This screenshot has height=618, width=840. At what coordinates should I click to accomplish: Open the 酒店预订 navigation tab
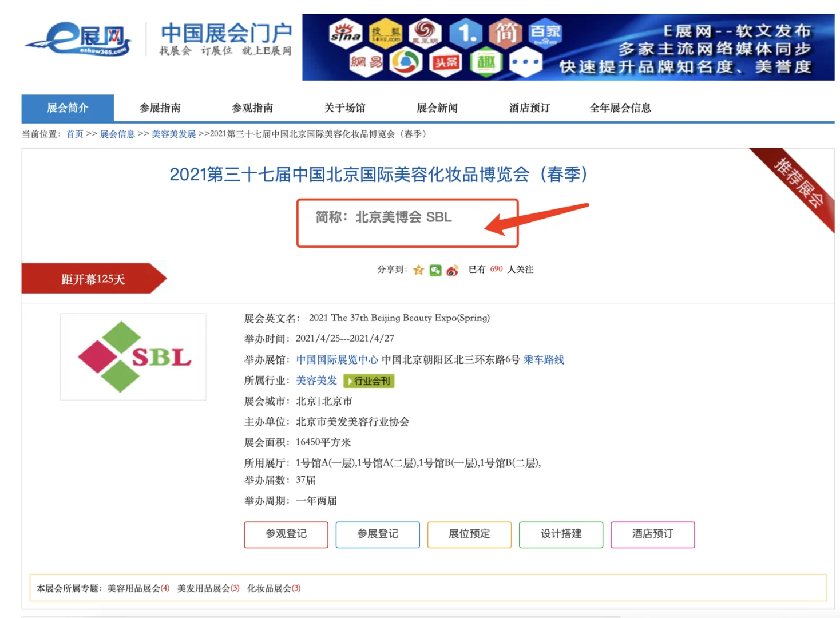(x=528, y=108)
